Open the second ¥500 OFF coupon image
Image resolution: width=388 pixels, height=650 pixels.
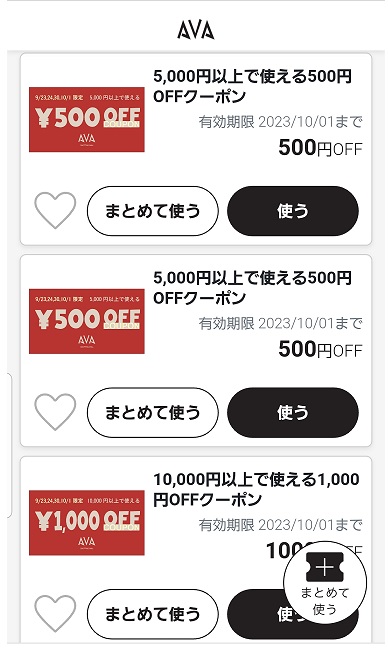[x=87, y=321]
